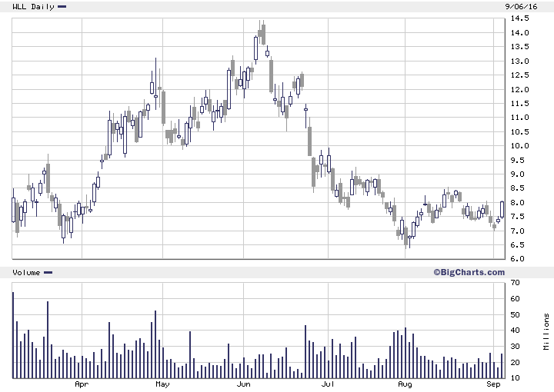554x392 pixels.
Task: Click the 'May' month axis label
Action: pos(162,384)
